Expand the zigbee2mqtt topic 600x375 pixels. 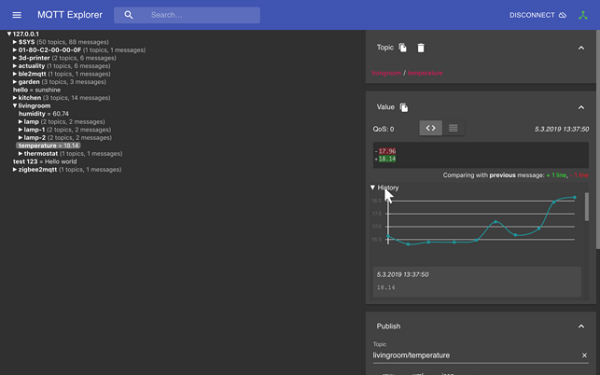[x=15, y=170]
